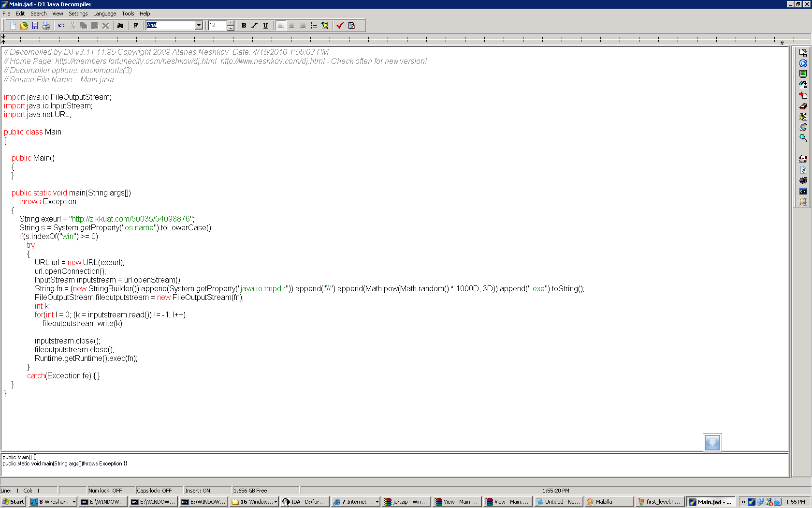The width and height of the screenshot is (812, 508).
Task: Click the target icon in right sidebar
Action: (803, 127)
